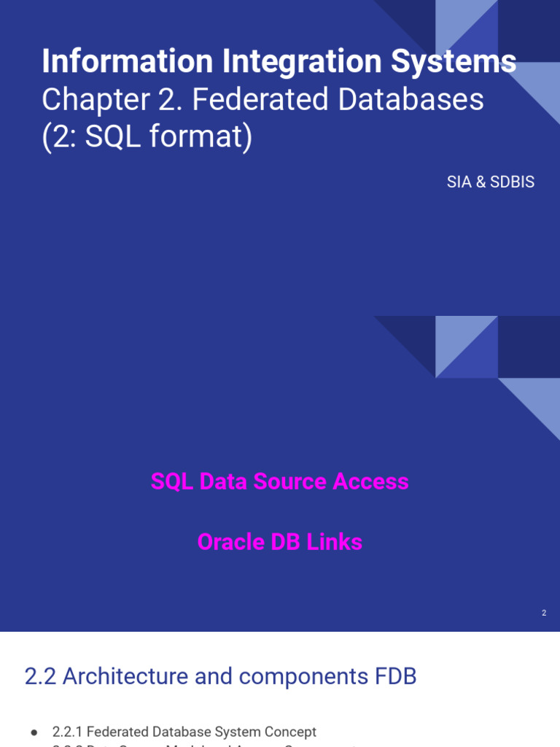The image size is (560, 747).
Task: Click the "2.2.1 Federated Database System Concept" item
Action: click(184, 731)
